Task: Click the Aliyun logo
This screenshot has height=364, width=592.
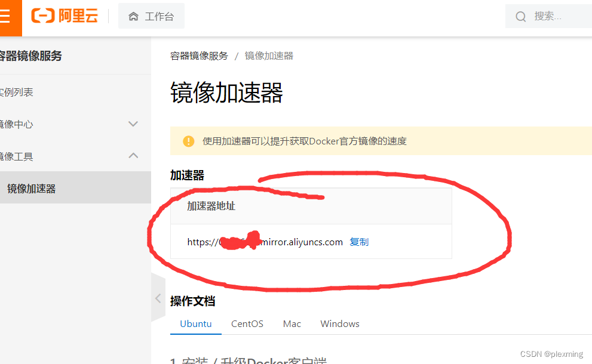Action: (65, 16)
